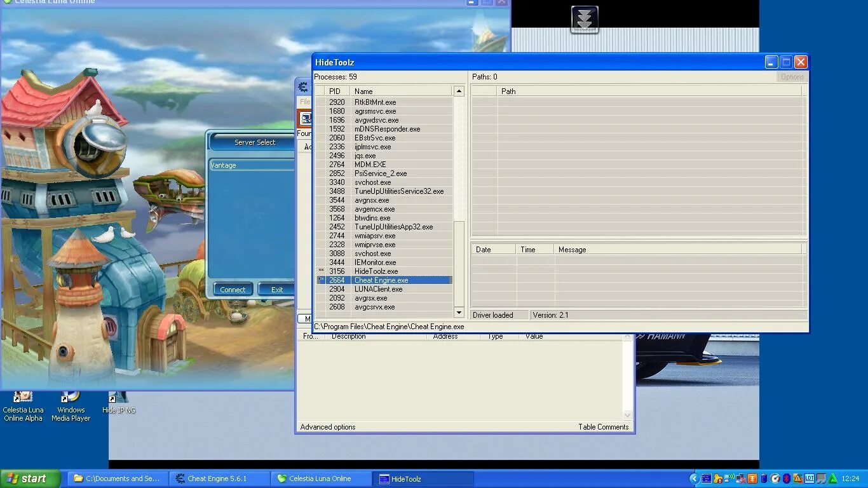Open Advanced options in Cheat Engine
868x488 pixels.
(x=328, y=427)
